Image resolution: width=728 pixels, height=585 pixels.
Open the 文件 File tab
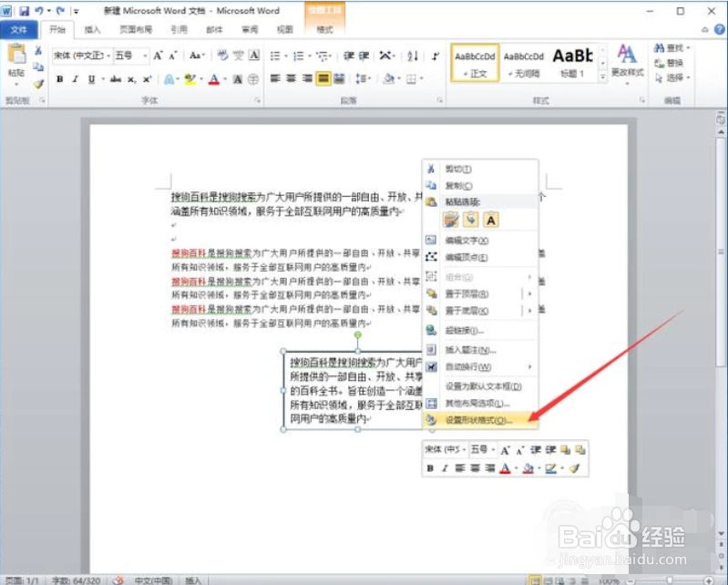click(19, 30)
